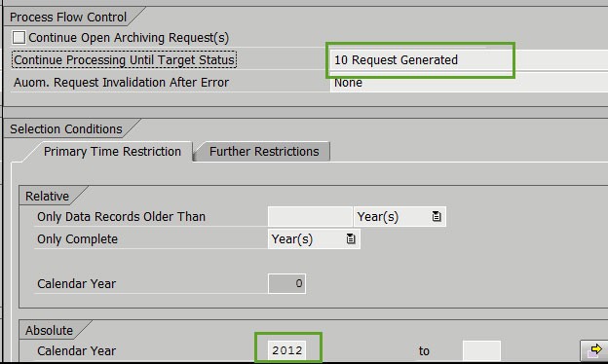The width and height of the screenshot is (608, 364).
Task: Click the Process Flow Control group header
Action: click(x=68, y=18)
